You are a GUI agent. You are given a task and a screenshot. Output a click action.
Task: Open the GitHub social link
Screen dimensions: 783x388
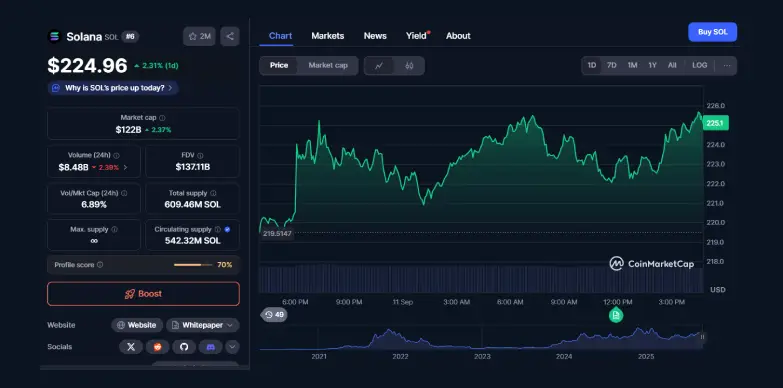(184, 347)
